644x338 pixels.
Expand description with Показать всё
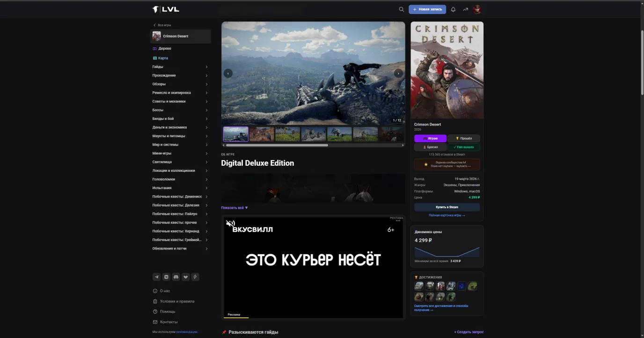pos(234,207)
